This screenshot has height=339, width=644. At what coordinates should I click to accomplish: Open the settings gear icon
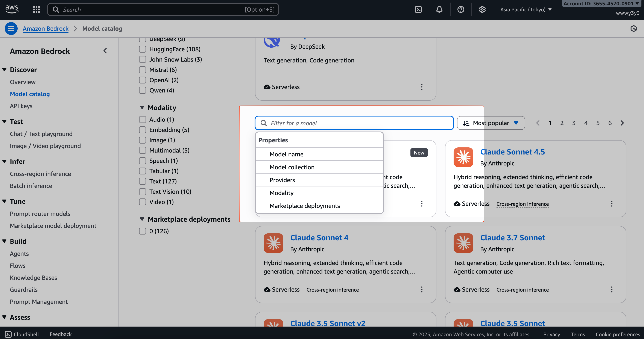pos(482,9)
